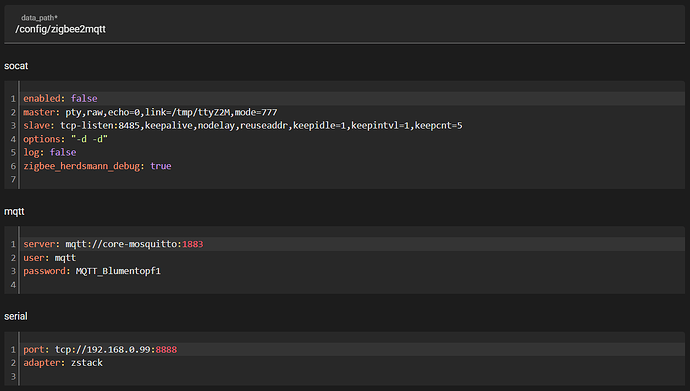The height and width of the screenshot is (391, 690).
Task: Click empty line 7 in socat editor
Action: coord(352,179)
